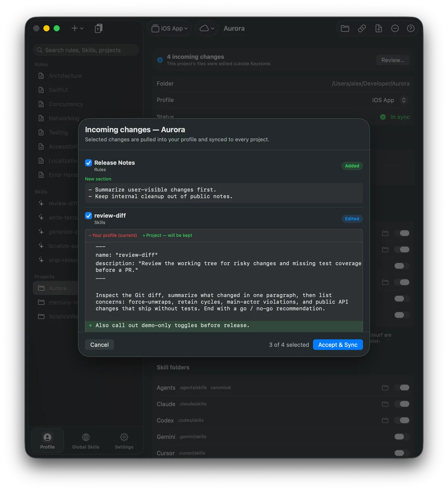Click the Localization rule document icon
448x491 pixels.
point(41,161)
